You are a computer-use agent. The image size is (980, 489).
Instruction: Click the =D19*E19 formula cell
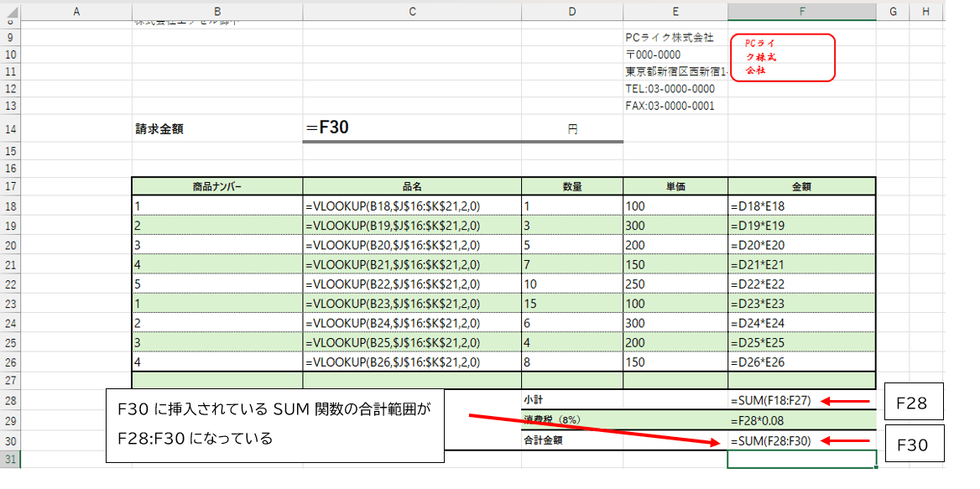tap(802, 225)
